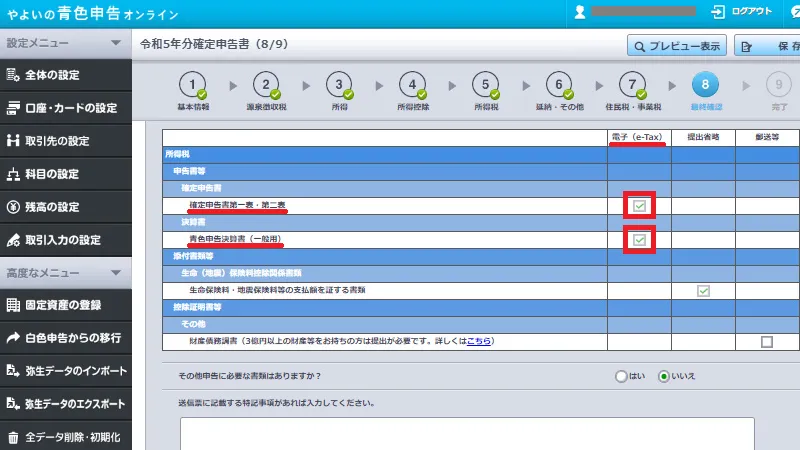Click the 固定資産の登録 building icon
The height and width of the screenshot is (450, 800).
[13, 305]
